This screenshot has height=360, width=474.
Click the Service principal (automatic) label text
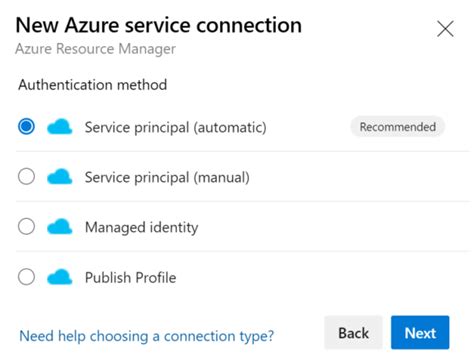click(x=176, y=127)
